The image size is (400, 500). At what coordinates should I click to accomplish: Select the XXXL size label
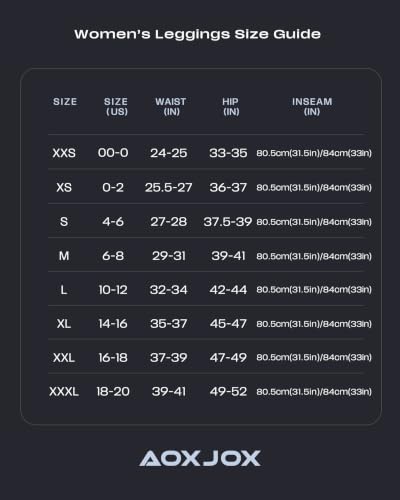pos(64,391)
